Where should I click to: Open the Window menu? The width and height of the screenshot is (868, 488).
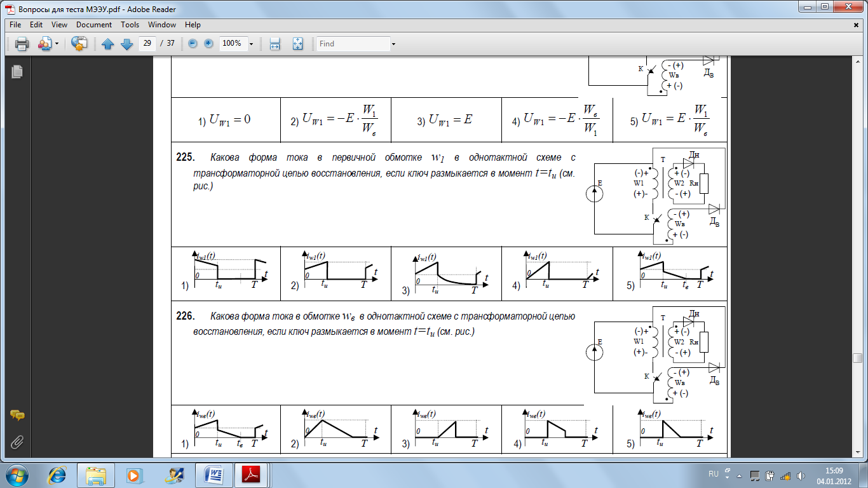tap(162, 25)
